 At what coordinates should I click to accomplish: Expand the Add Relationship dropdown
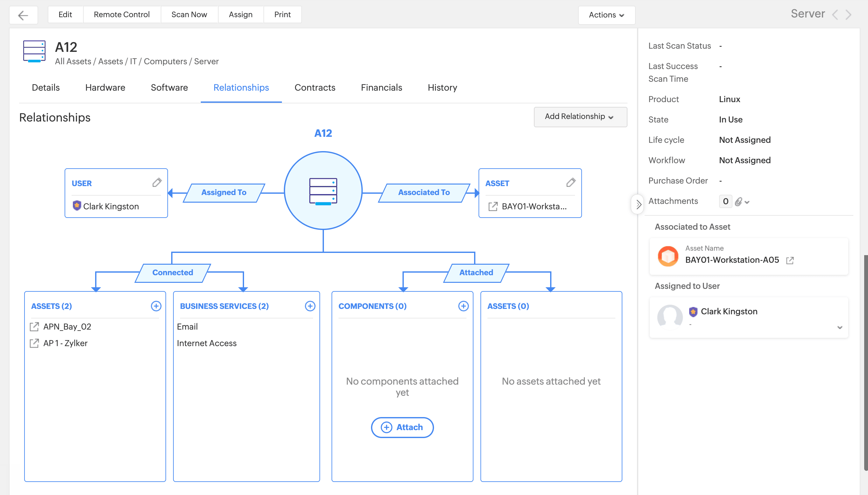[580, 117]
